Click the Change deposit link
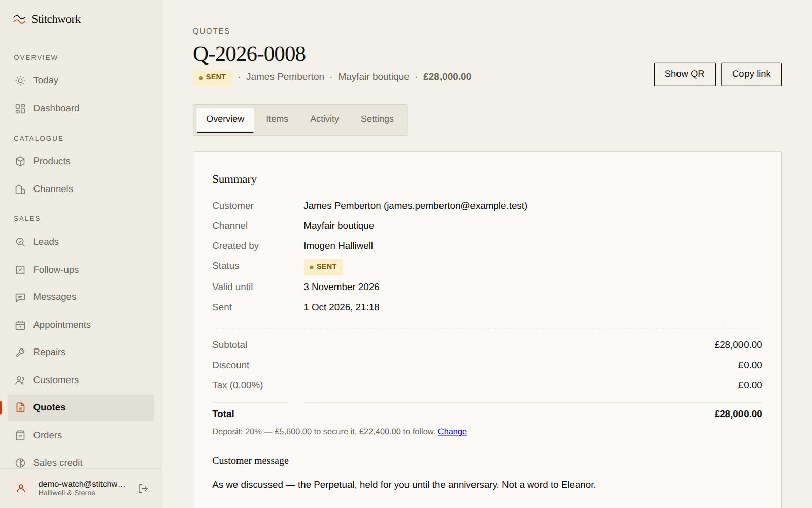This screenshot has height=508, width=812. [x=452, y=432]
